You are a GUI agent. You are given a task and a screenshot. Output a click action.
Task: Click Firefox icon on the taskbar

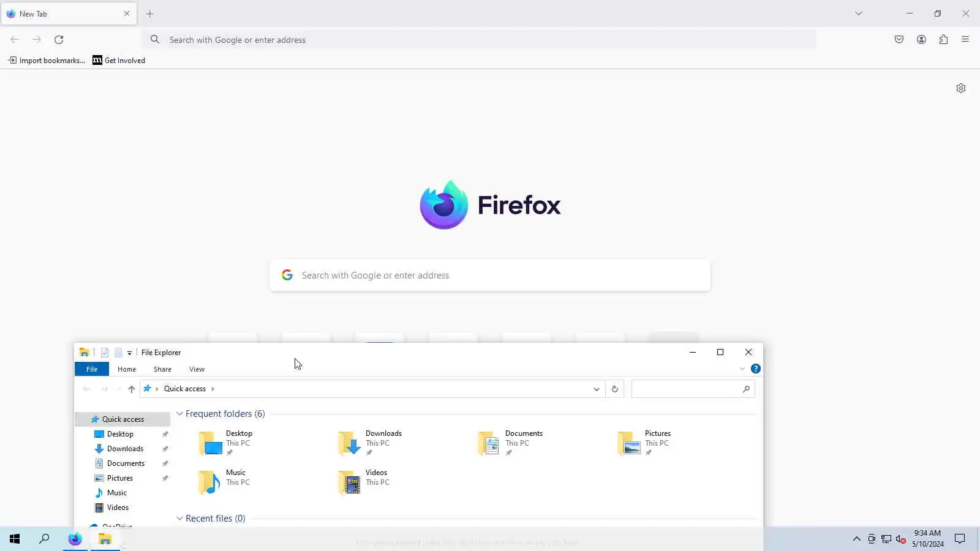point(75,539)
